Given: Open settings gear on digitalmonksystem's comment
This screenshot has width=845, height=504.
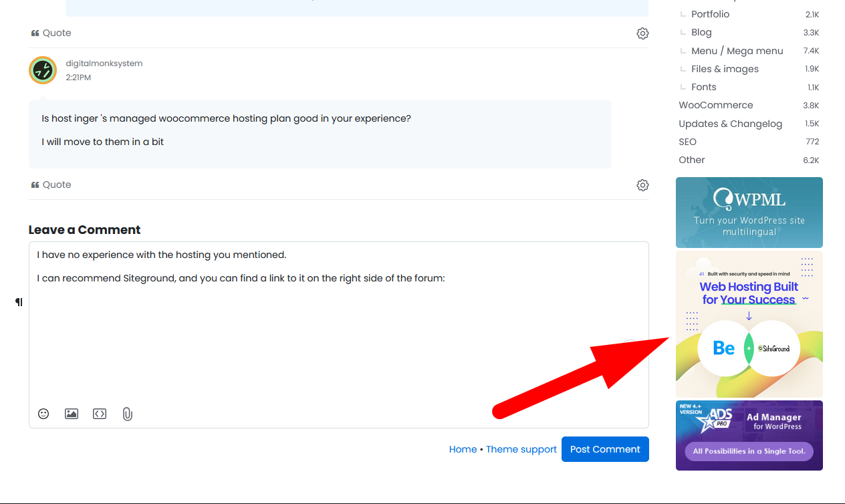Looking at the screenshot, I should [642, 185].
